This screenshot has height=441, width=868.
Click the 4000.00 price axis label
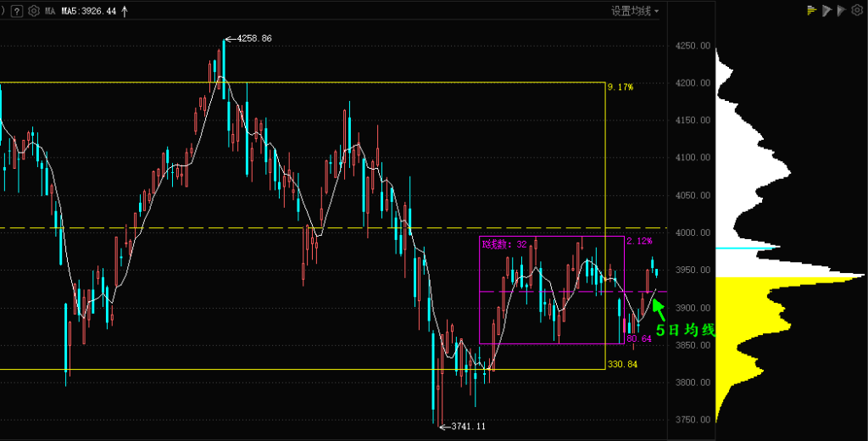[695, 232]
